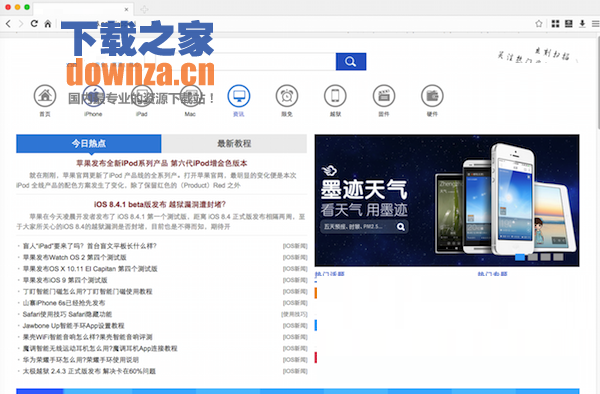Select the third carousel indicator square
This screenshot has width=600, height=394.
545,257
